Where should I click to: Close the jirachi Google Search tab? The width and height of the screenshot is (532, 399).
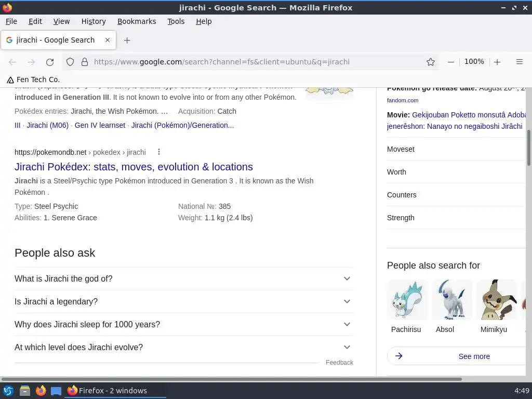tap(108, 40)
